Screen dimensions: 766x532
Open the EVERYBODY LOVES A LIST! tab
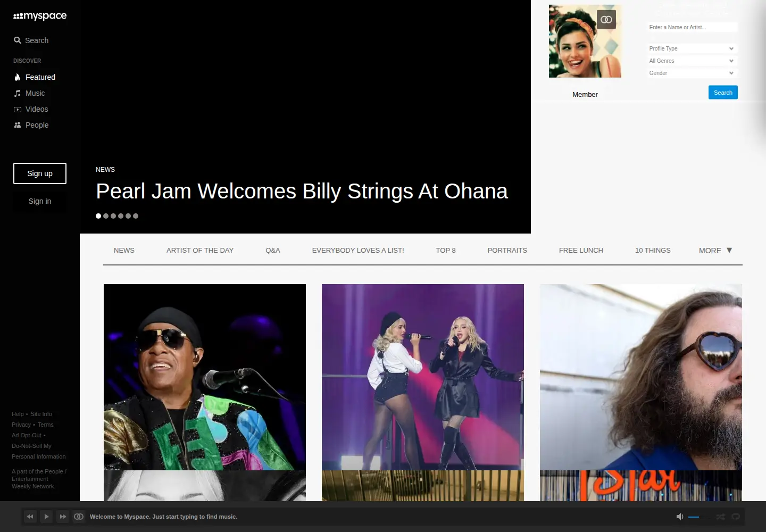[358, 251]
